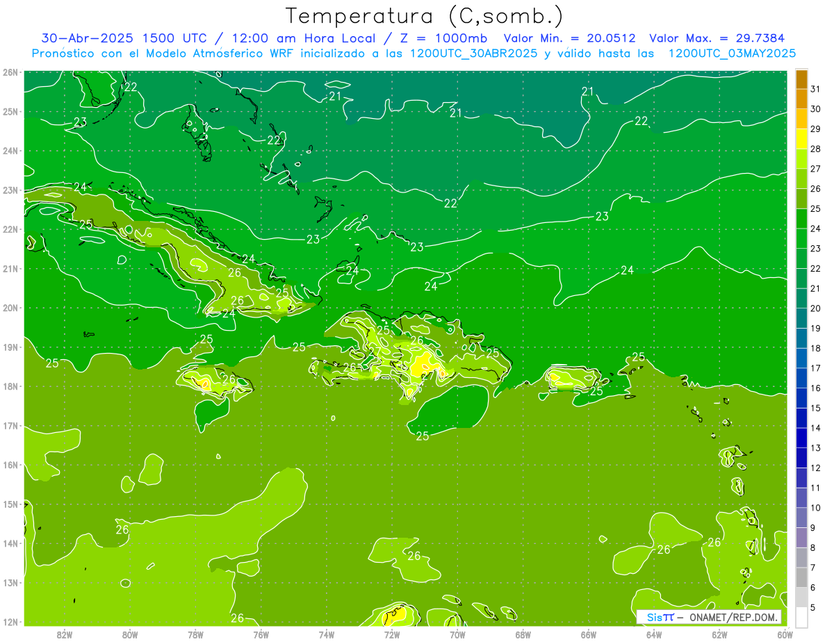This screenshot has height=644, width=834.
Task: Click the title "Temperatura (C,somb.)"
Action: point(424,16)
